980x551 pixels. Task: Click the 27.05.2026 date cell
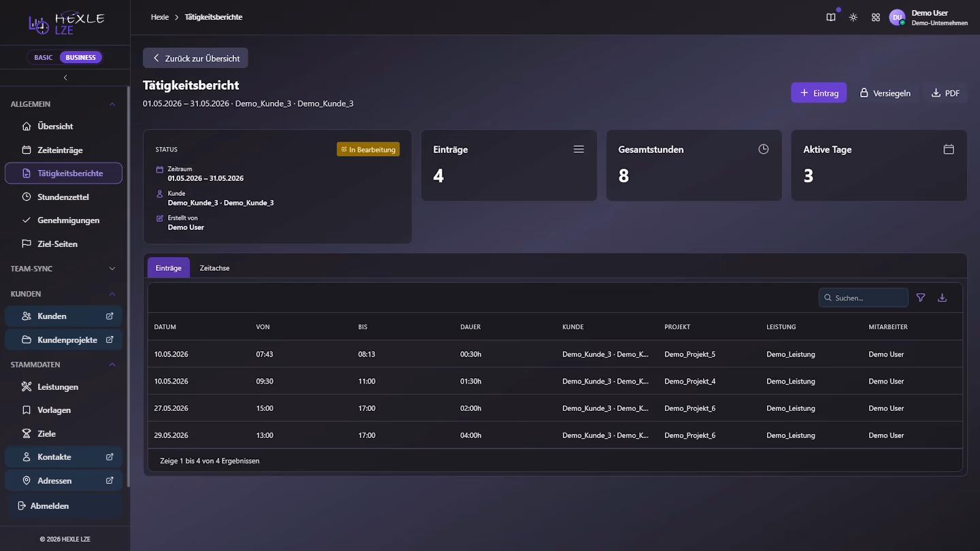[171, 409]
